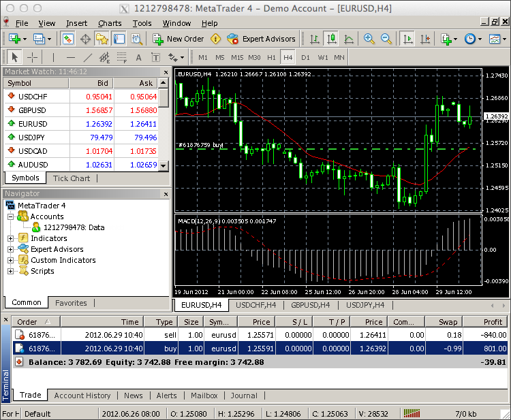The width and height of the screenshot is (511, 420).
Task: Select the Crosshair tool
Action: pos(32,58)
